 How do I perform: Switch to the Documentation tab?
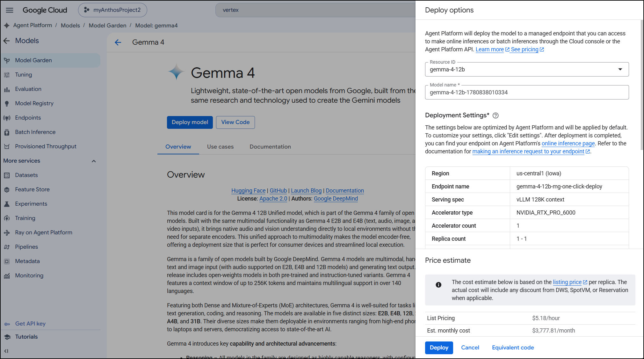[270, 147]
